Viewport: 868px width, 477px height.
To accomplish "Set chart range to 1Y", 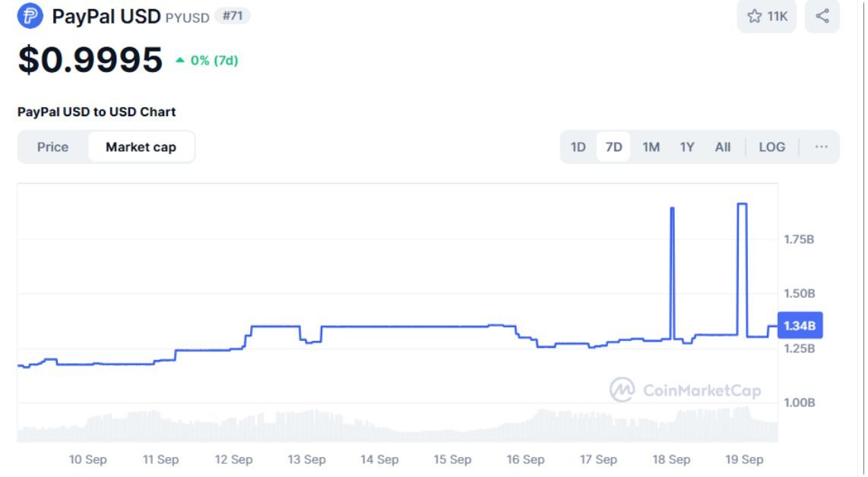I will pyautogui.click(x=687, y=147).
